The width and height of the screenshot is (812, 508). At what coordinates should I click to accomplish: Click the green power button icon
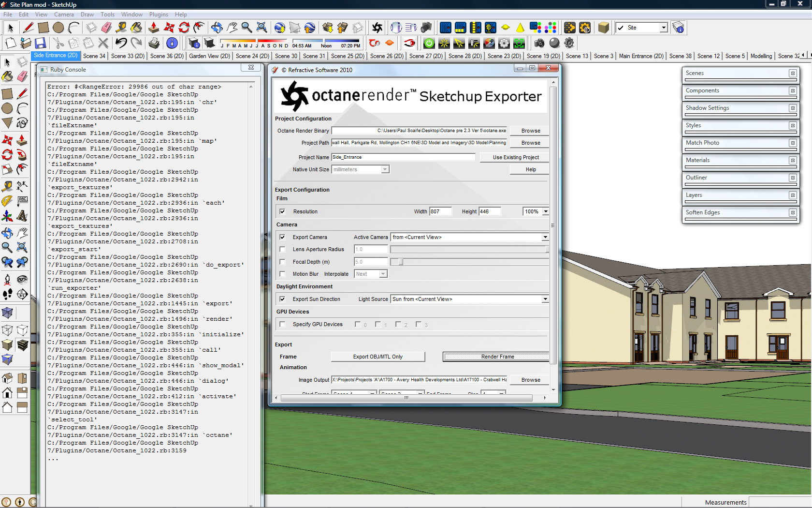[429, 43]
